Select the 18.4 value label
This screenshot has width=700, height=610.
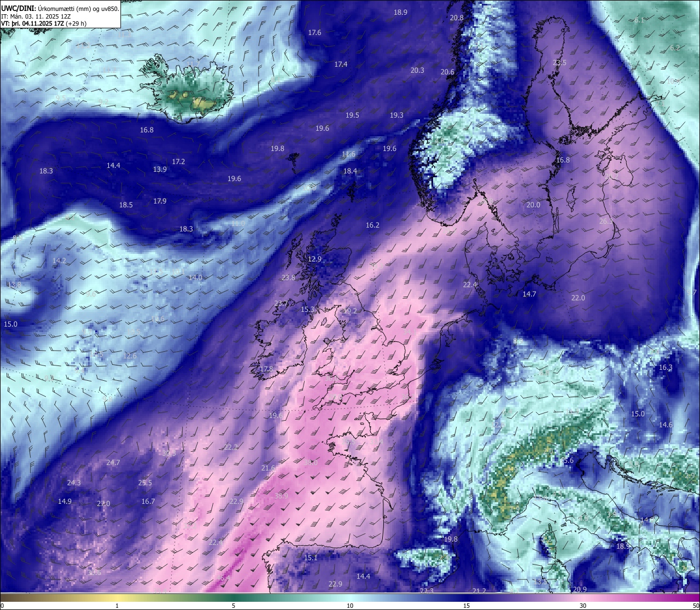[350, 171]
